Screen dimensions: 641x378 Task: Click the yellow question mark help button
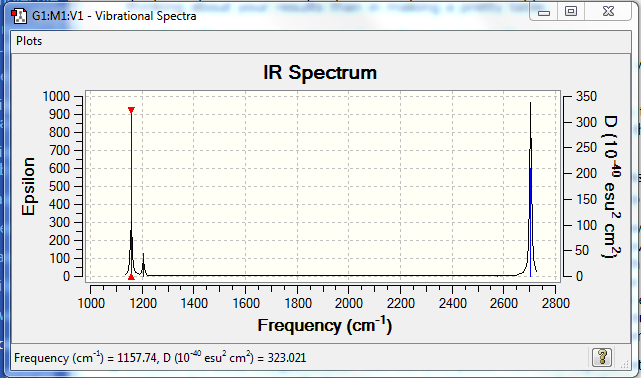point(602,357)
